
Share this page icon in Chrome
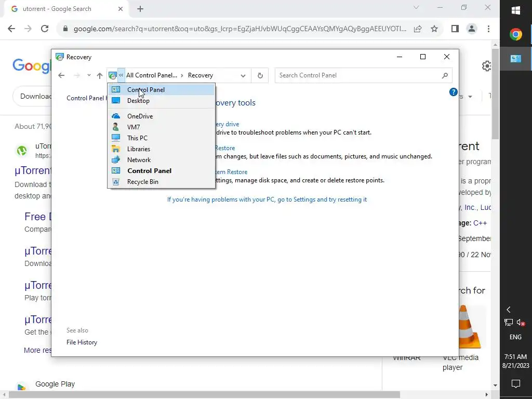[x=418, y=29]
